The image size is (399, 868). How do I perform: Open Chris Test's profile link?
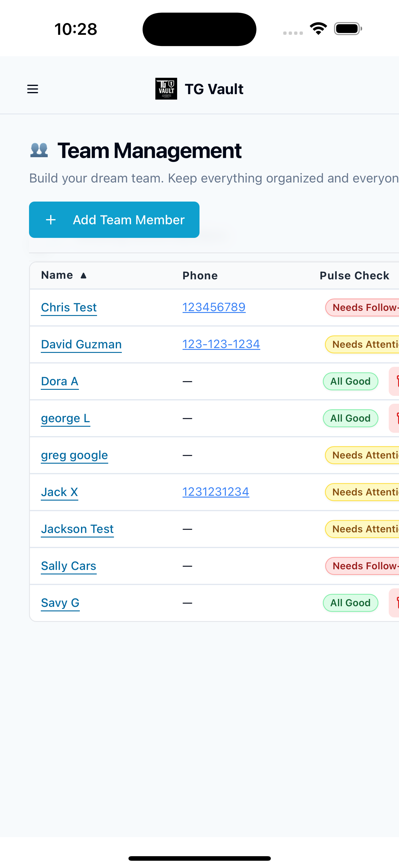click(69, 307)
